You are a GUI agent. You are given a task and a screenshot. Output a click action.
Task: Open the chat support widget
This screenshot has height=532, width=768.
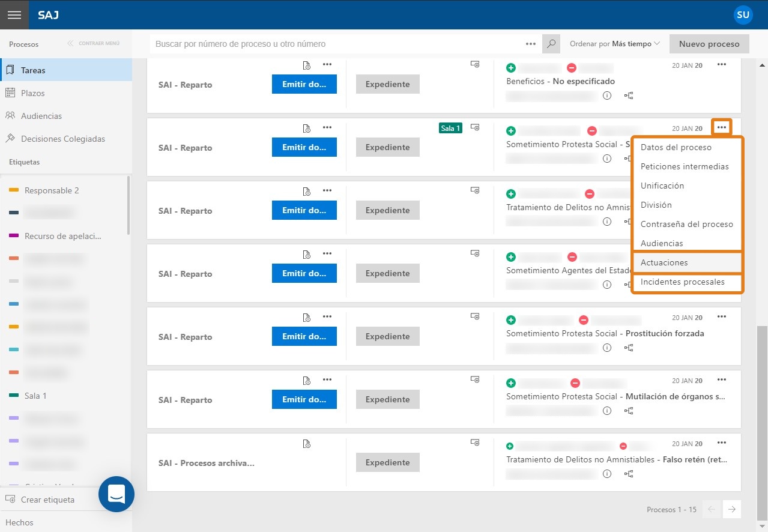coord(116,494)
